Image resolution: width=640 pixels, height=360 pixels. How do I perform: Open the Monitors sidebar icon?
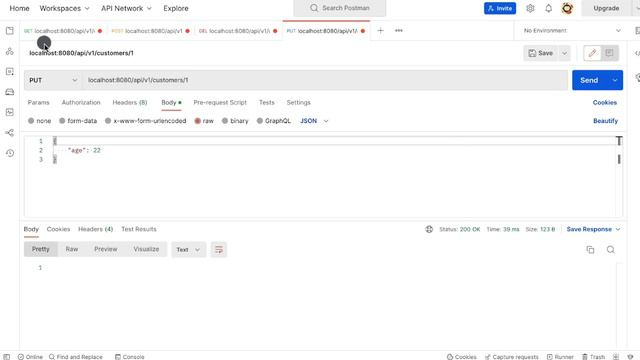pos(9,112)
